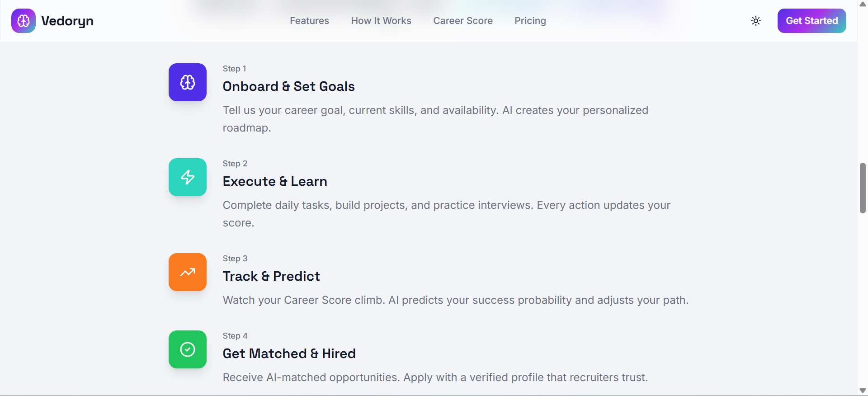868x396 pixels.
Task: Click the scrollbar down arrow
Action: (863, 391)
